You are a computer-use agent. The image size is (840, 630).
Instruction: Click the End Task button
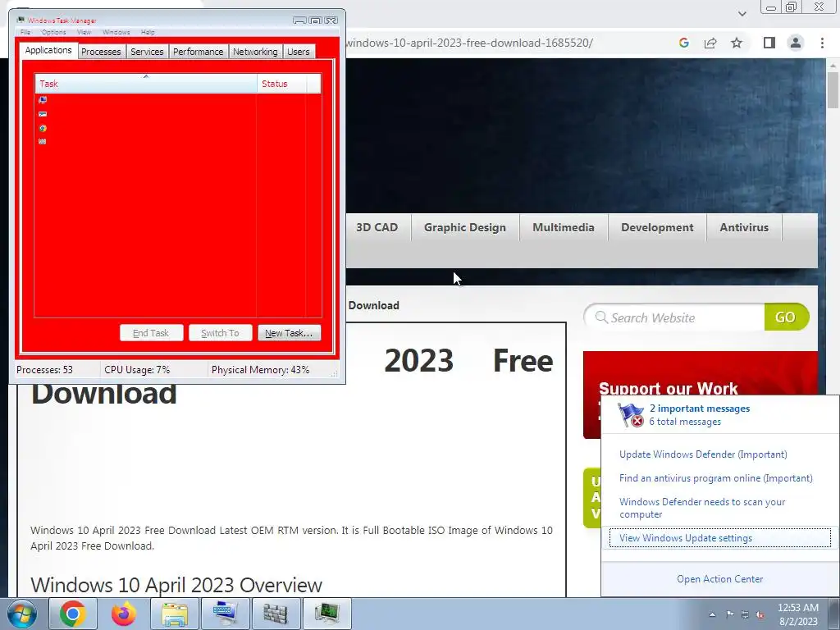tap(151, 333)
